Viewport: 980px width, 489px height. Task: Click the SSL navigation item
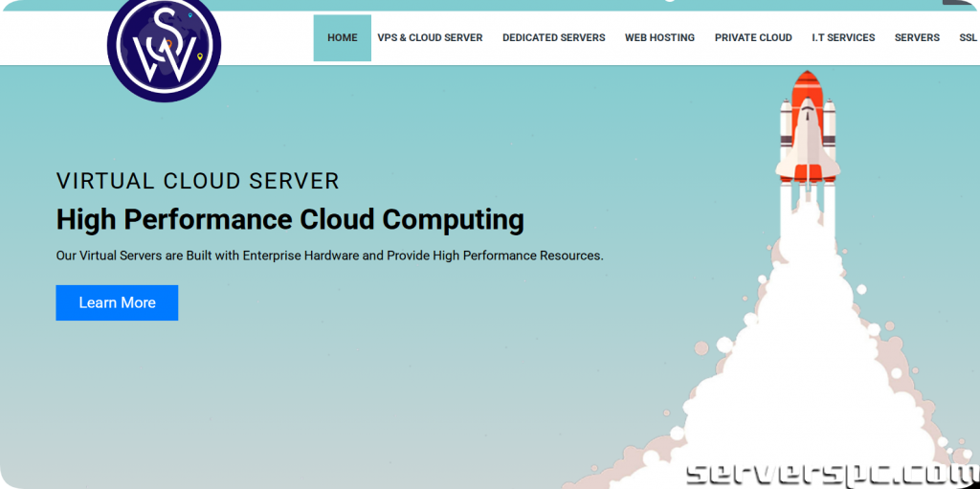[x=968, y=38]
